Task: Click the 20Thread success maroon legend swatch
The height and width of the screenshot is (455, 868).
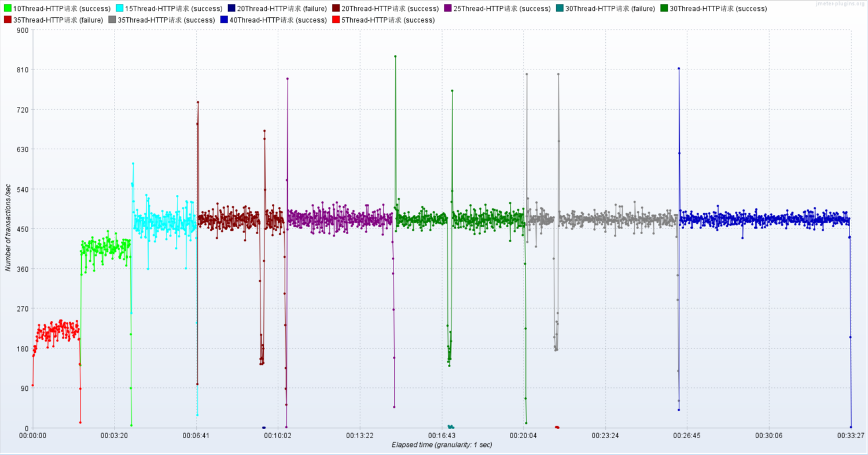Action: point(336,9)
